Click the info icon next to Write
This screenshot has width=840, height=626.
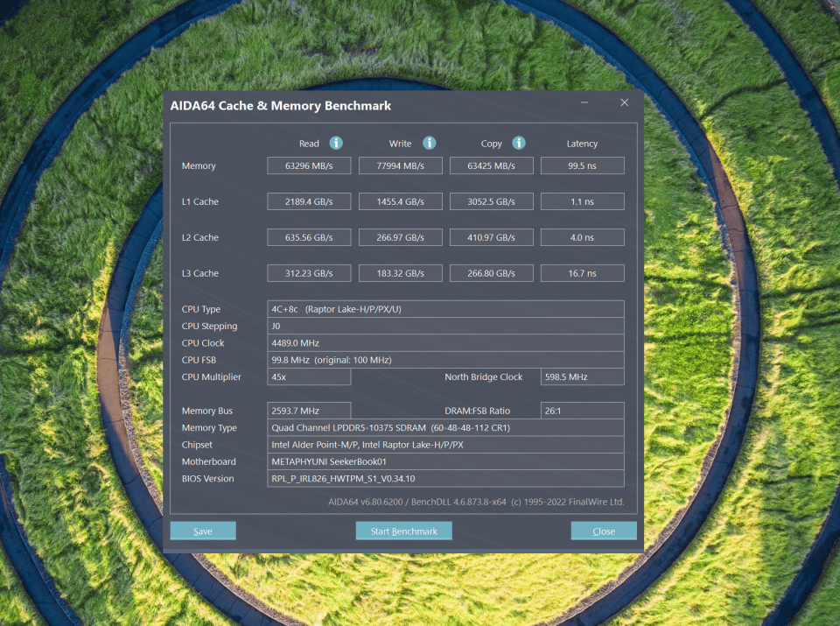[x=429, y=143]
